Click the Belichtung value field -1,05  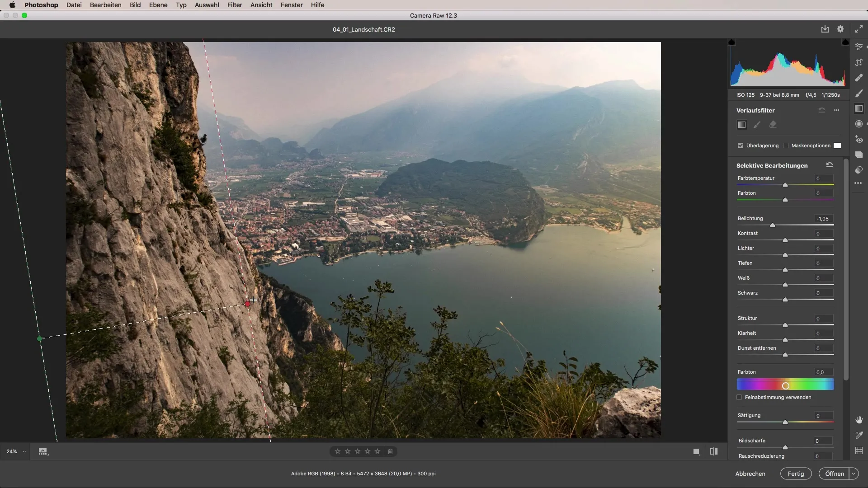(x=823, y=219)
